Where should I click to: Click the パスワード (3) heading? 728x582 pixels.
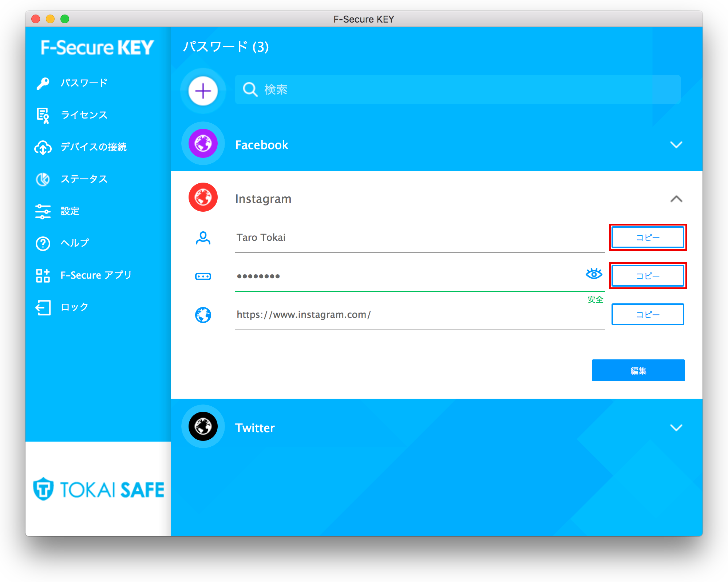point(226,47)
